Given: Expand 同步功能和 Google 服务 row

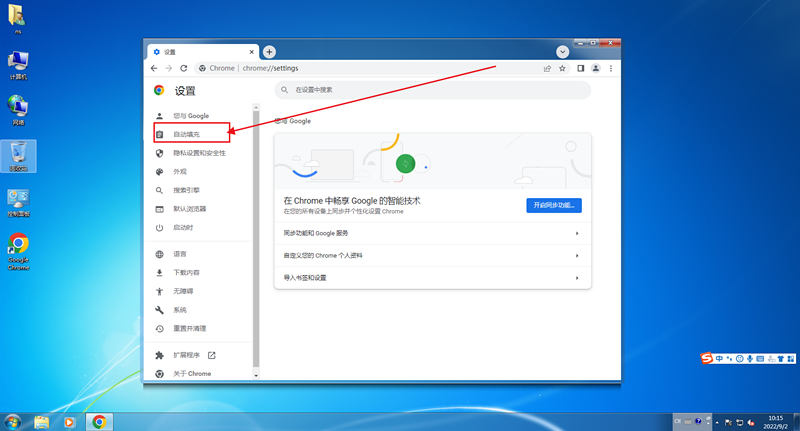Looking at the screenshot, I should point(432,233).
